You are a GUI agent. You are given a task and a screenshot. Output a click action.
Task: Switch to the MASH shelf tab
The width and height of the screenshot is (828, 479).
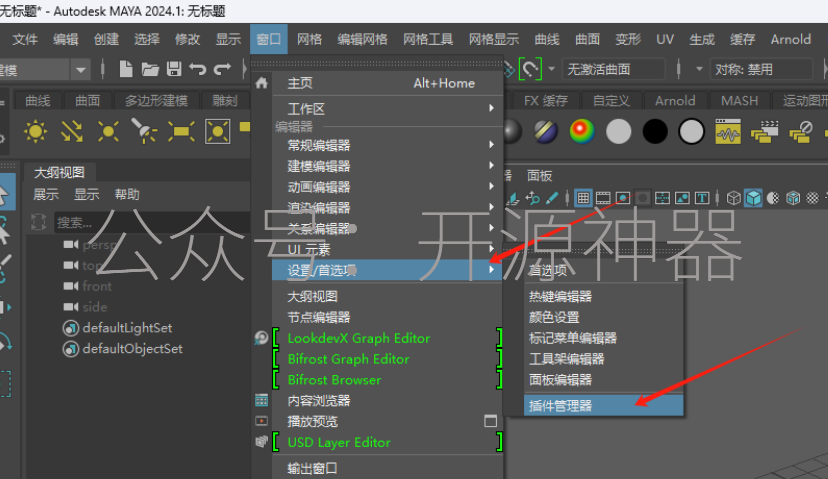[x=739, y=100]
